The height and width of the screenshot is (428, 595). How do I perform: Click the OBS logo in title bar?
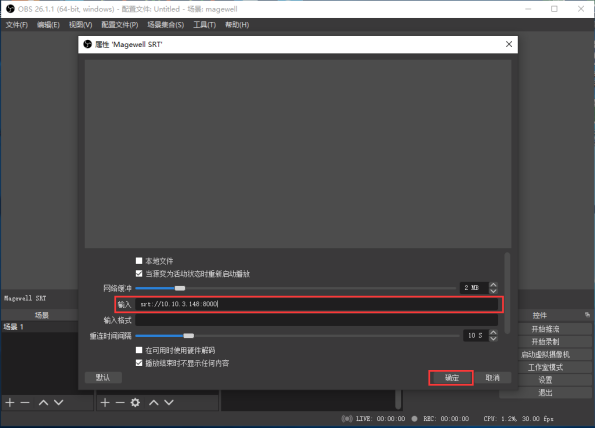[x=10, y=9]
